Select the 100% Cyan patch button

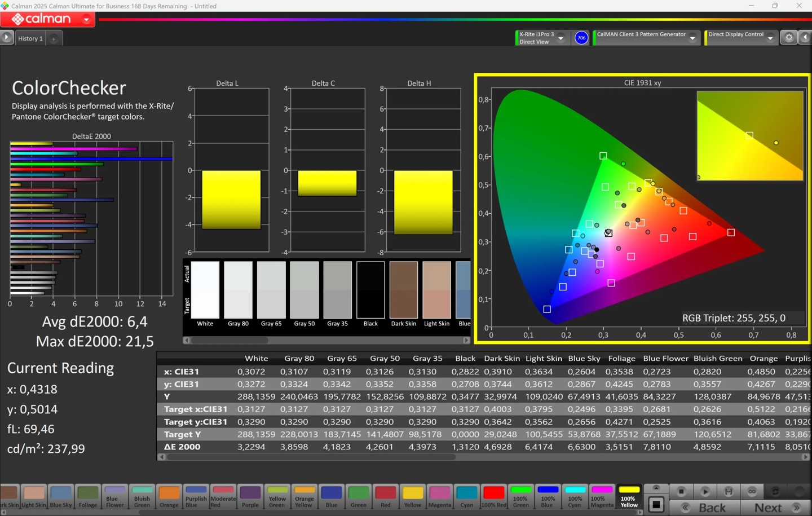(x=575, y=496)
